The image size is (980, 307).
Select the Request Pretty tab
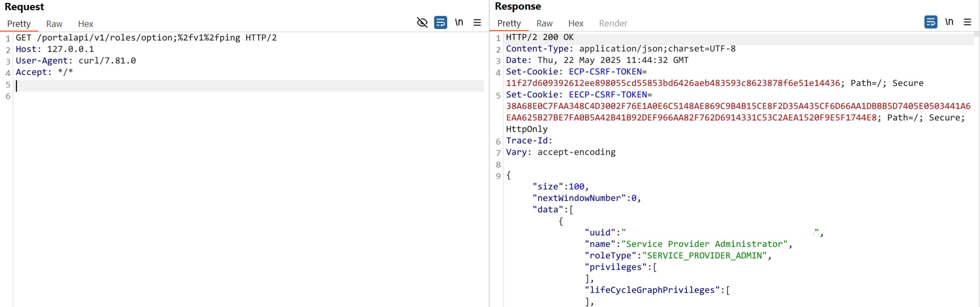19,24
